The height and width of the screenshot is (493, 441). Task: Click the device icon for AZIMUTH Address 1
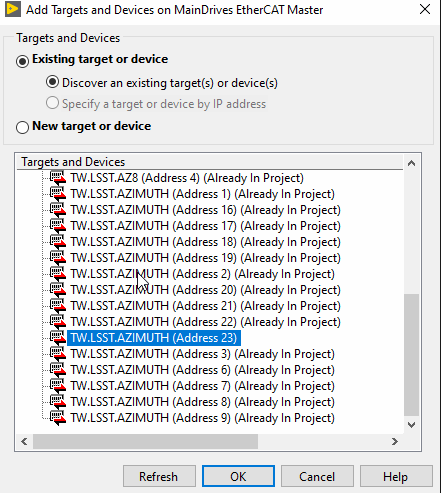coord(58,194)
